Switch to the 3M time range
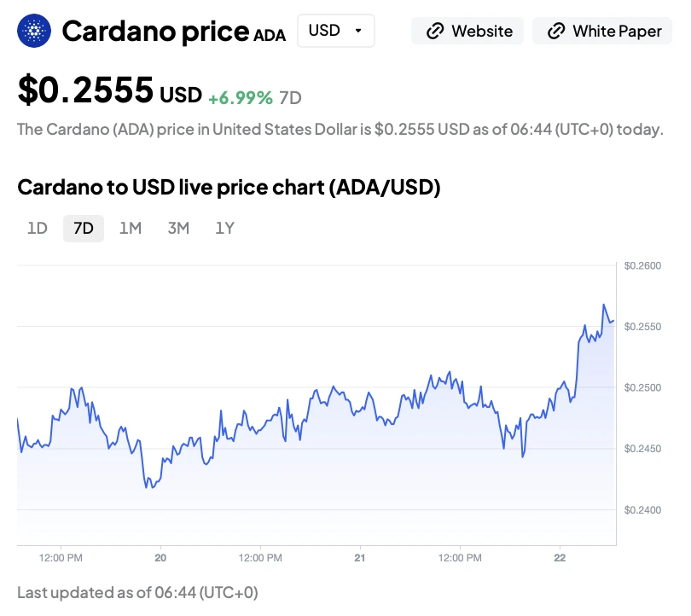The height and width of the screenshot is (616, 691). 178,228
